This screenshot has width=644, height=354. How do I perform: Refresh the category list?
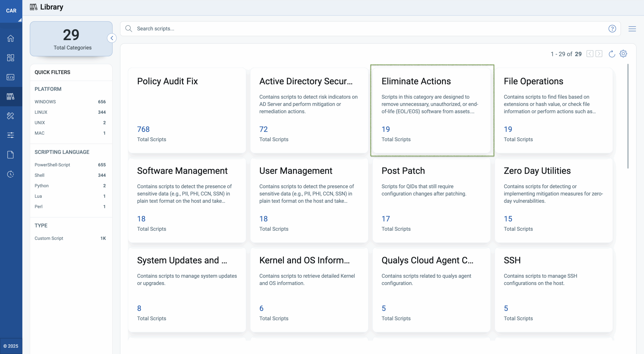[612, 54]
